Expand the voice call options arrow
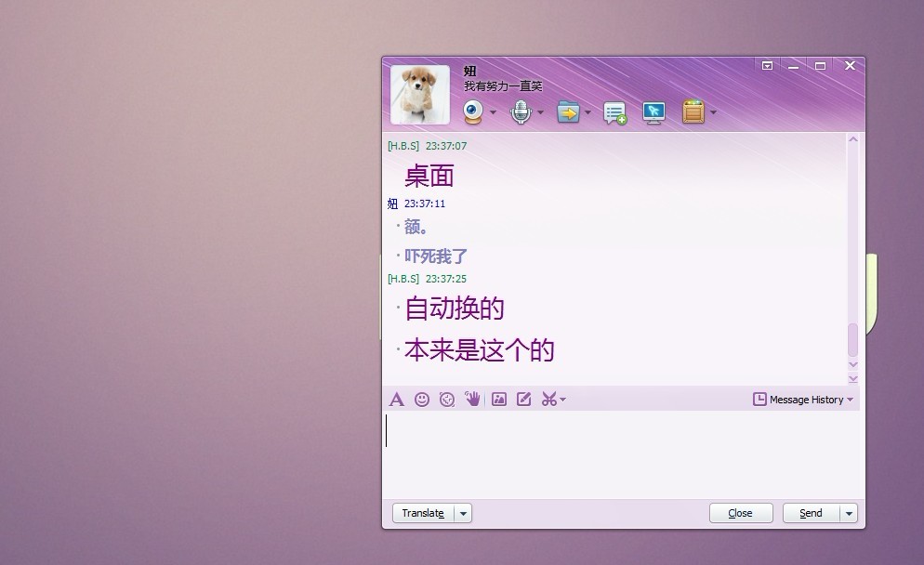This screenshot has height=565, width=924. coord(540,113)
